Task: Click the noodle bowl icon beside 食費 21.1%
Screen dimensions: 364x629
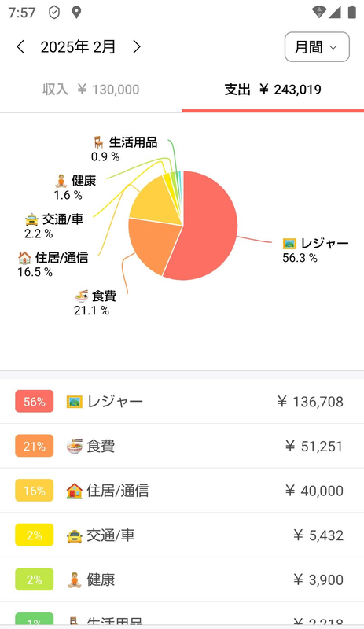Action: point(82,296)
